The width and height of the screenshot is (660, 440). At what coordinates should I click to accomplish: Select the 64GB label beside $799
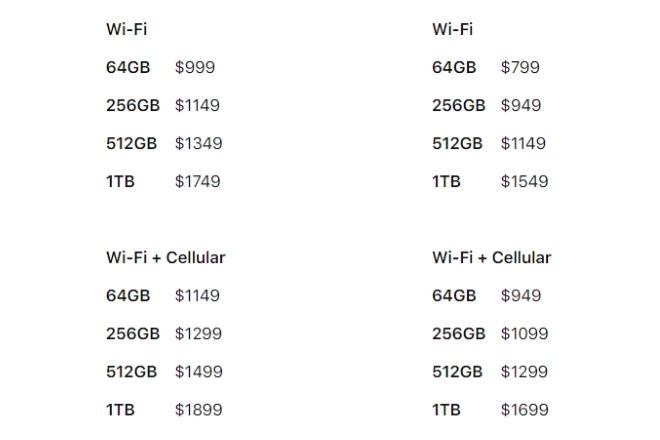coord(454,68)
